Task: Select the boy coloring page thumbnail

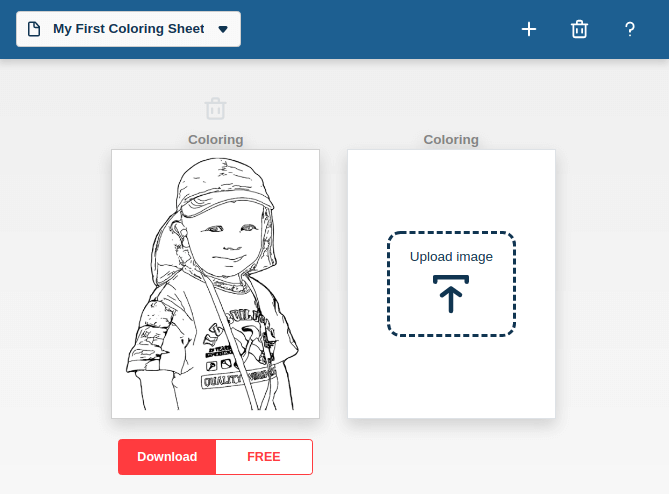Action: click(215, 284)
